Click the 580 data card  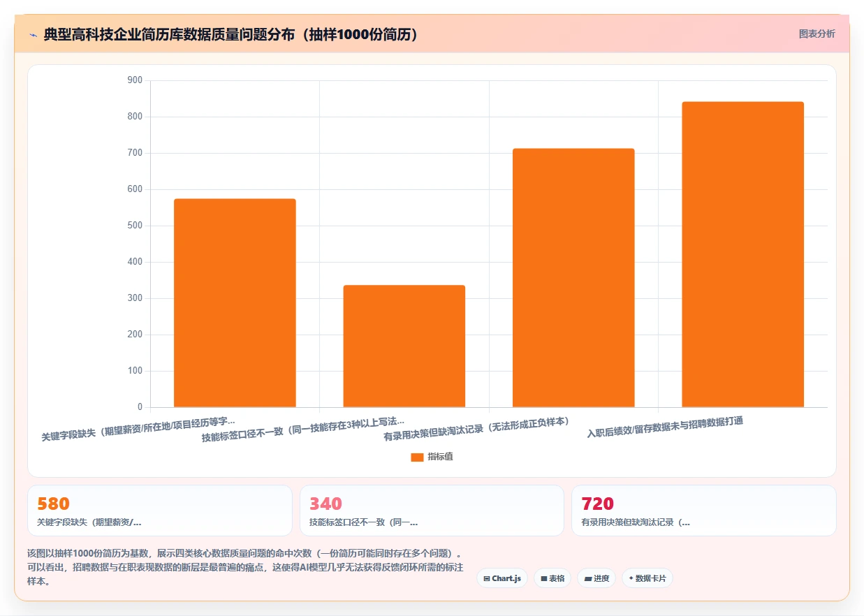[159, 511]
